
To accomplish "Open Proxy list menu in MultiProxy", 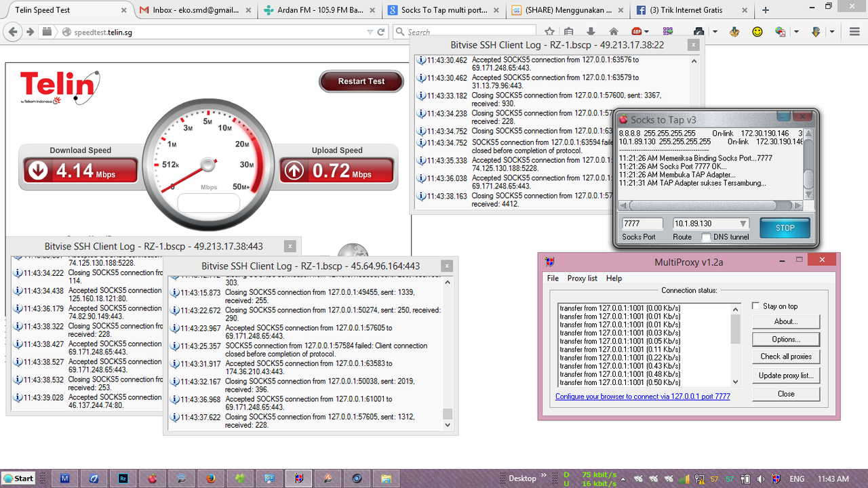I will pos(583,279).
